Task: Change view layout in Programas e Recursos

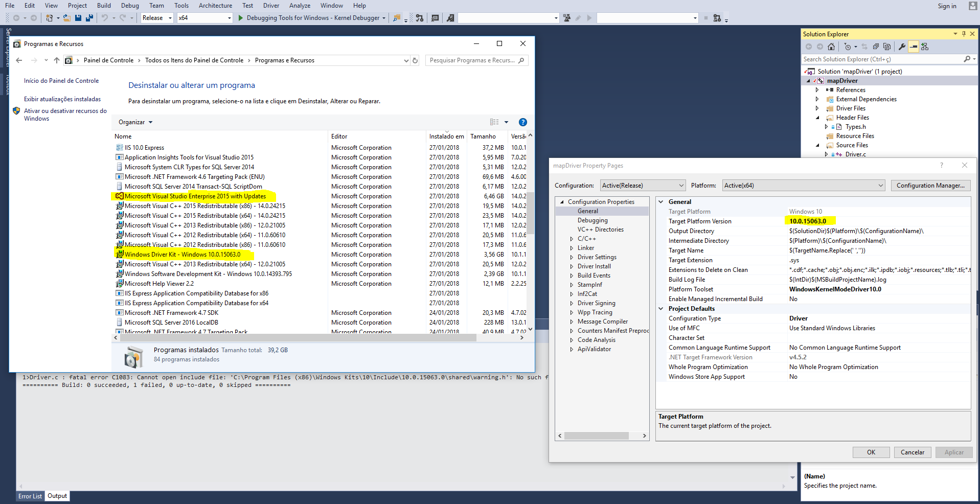Action: coord(494,122)
